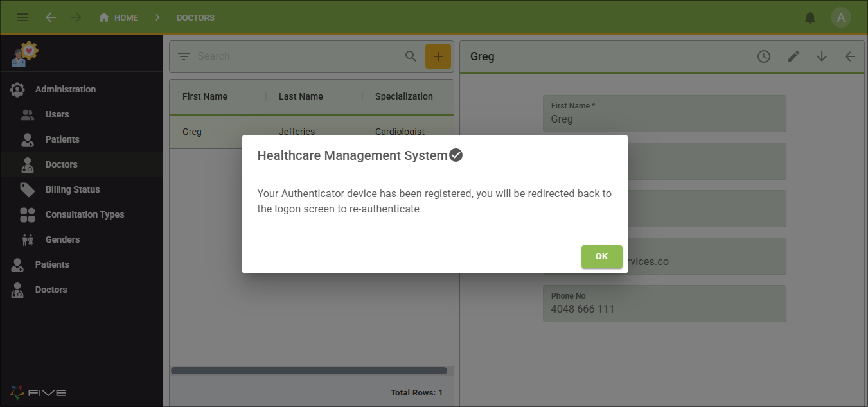Click the notification bell
The width and height of the screenshot is (868, 407).
tap(810, 17)
